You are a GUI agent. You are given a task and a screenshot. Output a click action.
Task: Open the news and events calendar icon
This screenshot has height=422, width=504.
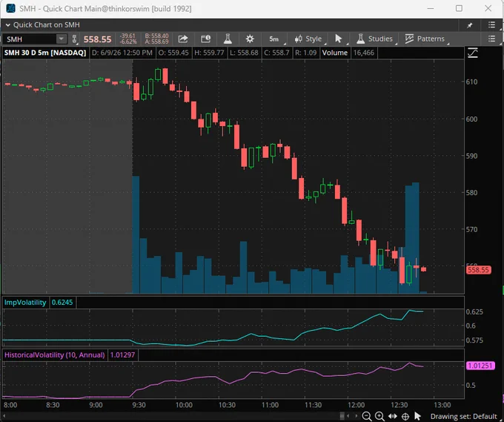click(206, 39)
